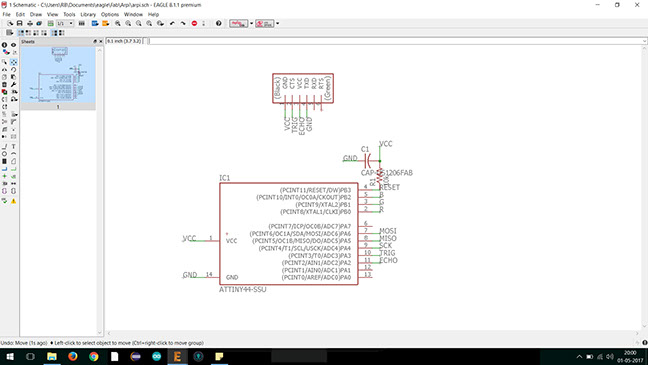Select the Circle tool
Screen dimensions: 648x365
4,154
